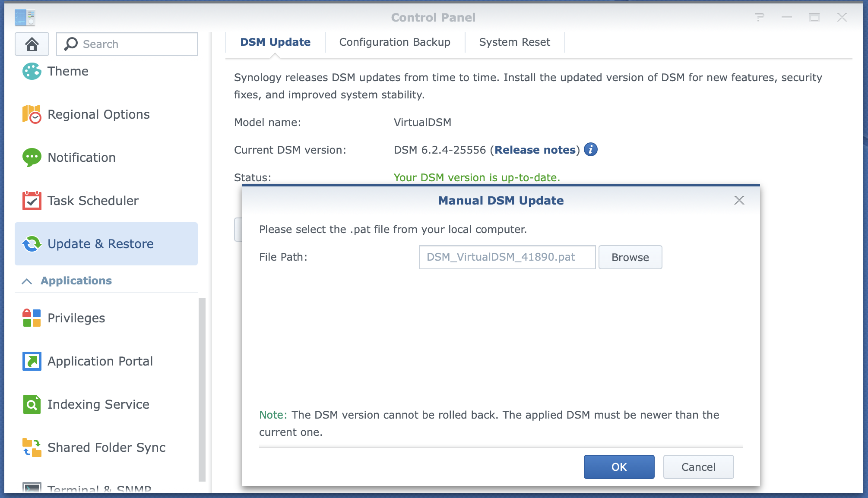Select Shared Folder Sync in the sidebar

(106, 448)
